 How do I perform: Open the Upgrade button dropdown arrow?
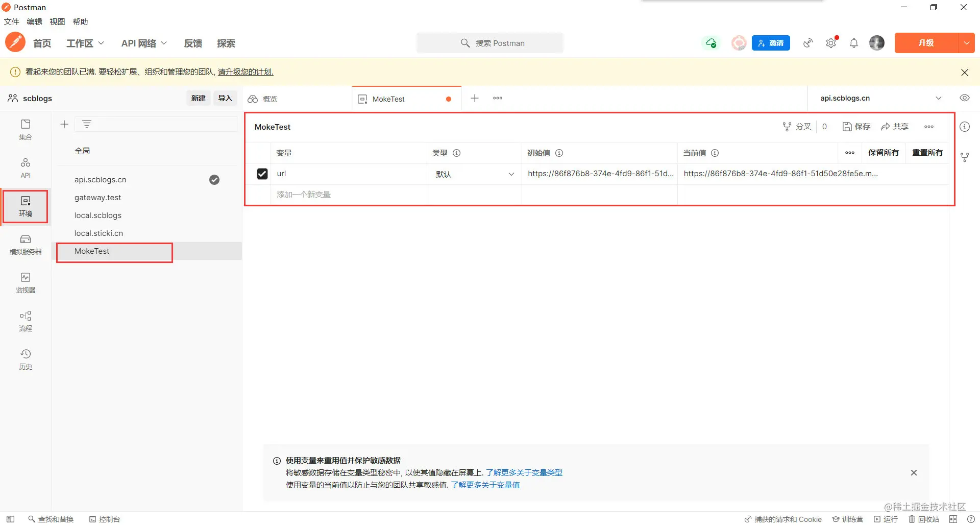(967, 43)
